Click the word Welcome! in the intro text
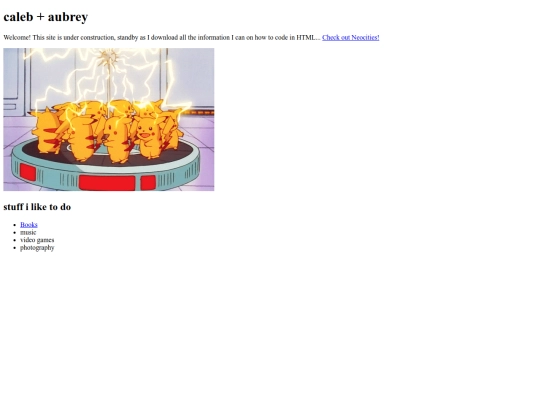The image size is (540, 405). [x=17, y=38]
